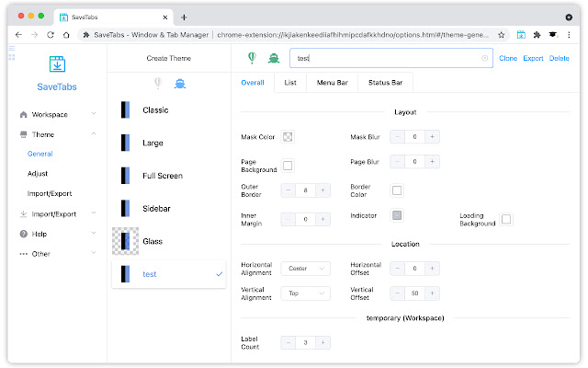Switch to the Menu Bar tab

click(x=333, y=83)
